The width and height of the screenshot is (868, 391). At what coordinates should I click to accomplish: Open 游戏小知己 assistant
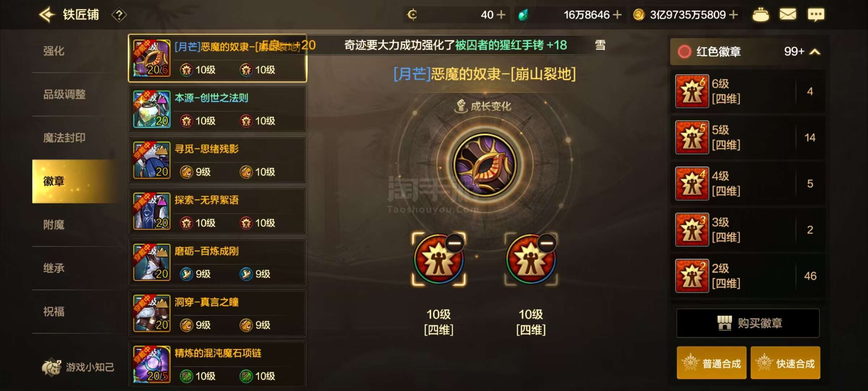pos(78,367)
